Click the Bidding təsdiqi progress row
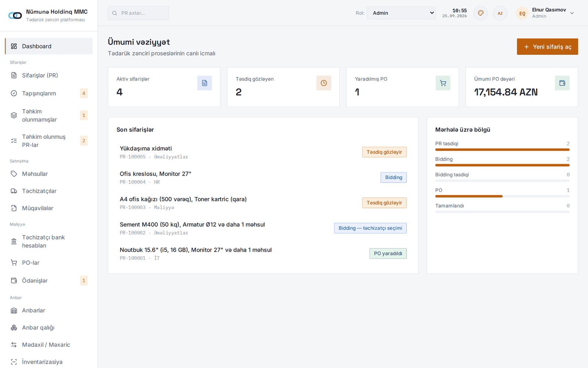This screenshot has width=588, height=368. (502, 177)
